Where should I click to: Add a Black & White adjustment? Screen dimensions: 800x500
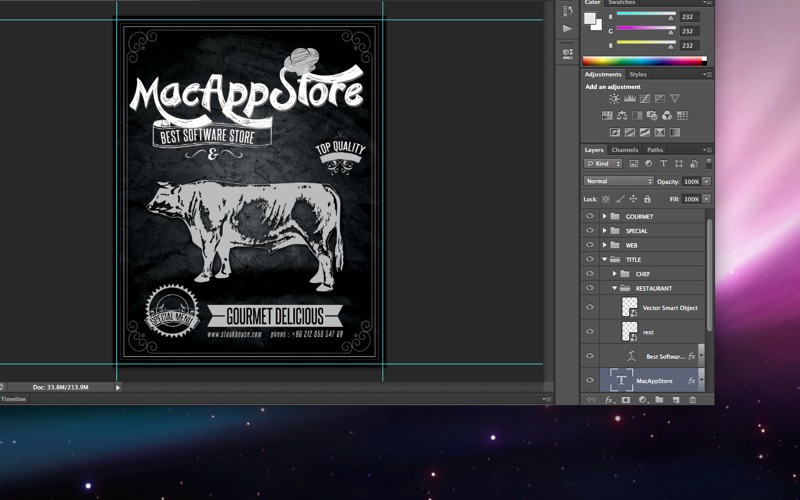click(637, 115)
